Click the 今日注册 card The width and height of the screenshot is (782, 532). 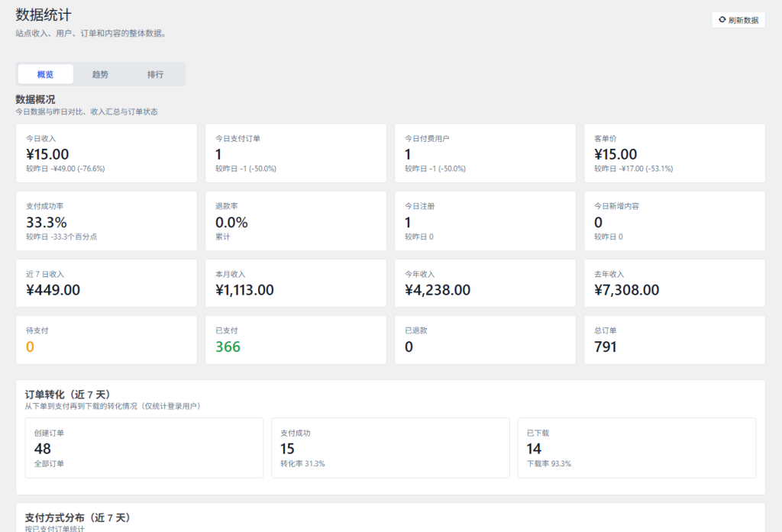[x=485, y=221]
